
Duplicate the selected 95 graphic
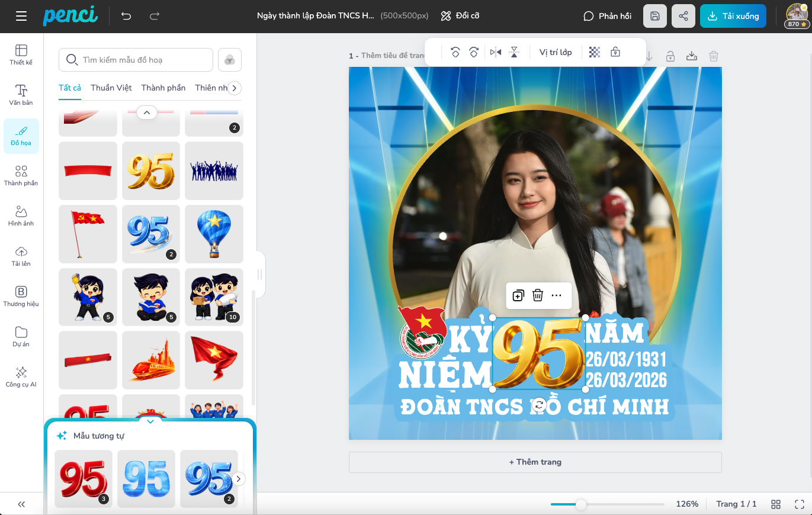[x=518, y=295]
